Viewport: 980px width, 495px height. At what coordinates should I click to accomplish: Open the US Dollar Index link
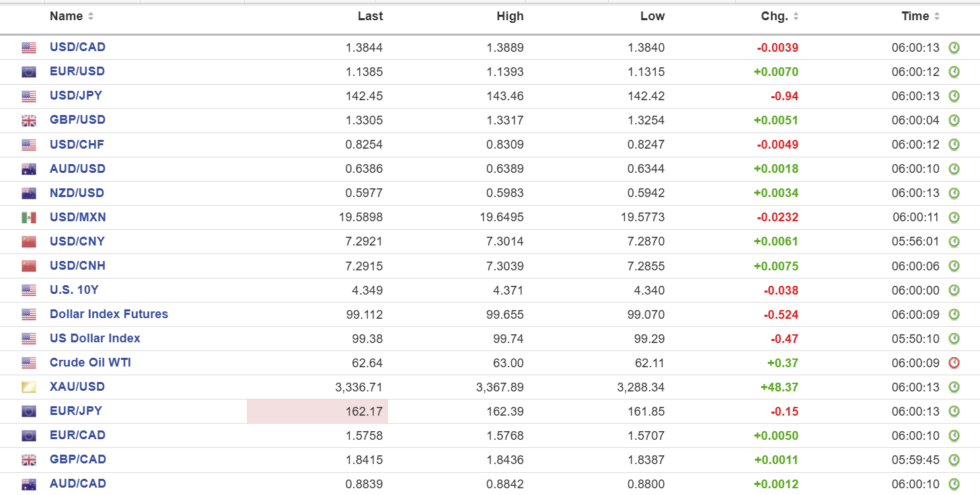click(95, 338)
